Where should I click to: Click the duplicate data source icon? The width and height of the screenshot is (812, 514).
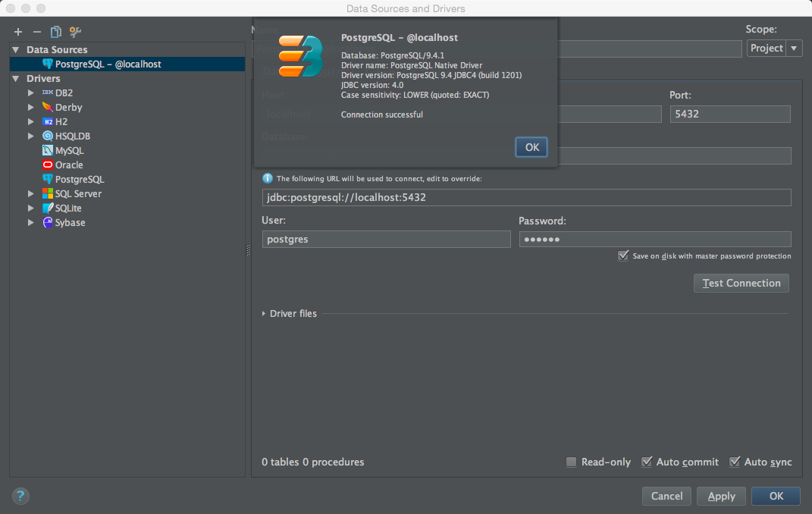point(56,32)
